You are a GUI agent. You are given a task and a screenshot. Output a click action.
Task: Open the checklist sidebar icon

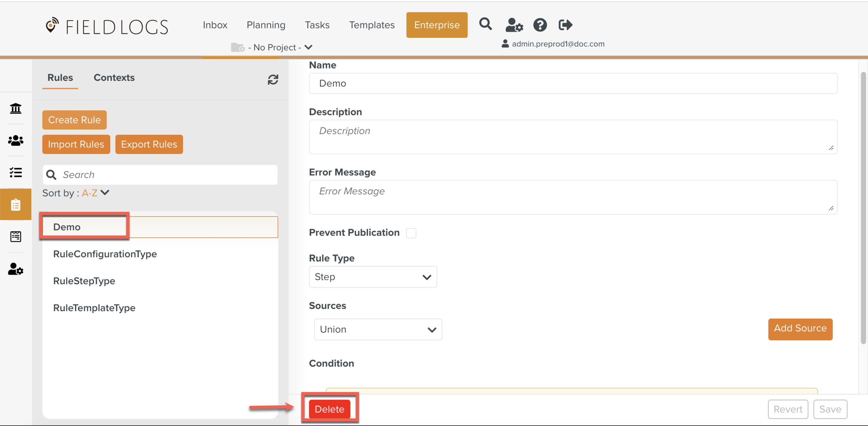[x=16, y=172]
